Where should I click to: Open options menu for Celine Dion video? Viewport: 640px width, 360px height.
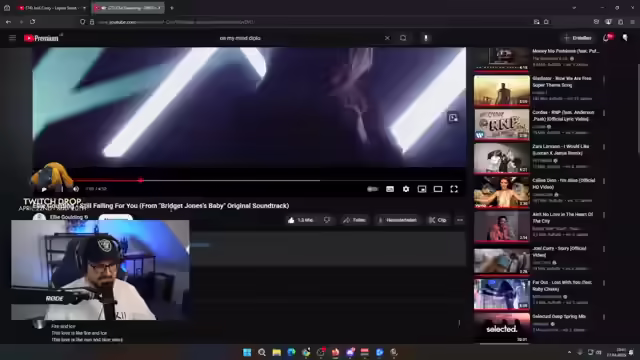(604, 181)
